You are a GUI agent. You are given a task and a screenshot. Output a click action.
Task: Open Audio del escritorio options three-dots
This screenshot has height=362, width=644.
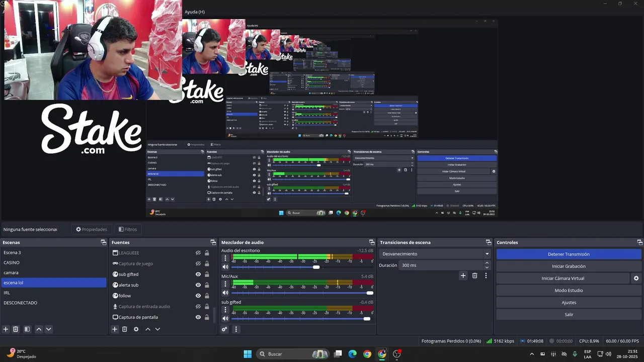[x=225, y=257]
